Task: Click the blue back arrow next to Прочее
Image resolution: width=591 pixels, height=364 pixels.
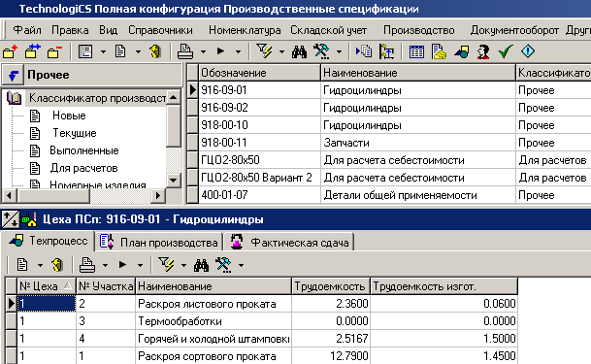Action: click(x=14, y=75)
